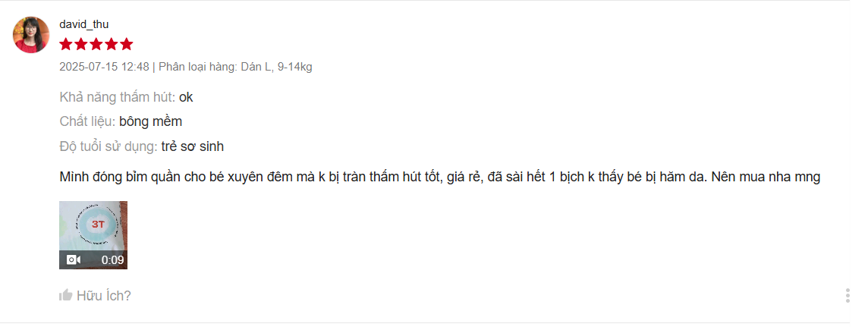Open david_thu's profile avatar
The image size is (868, 327).
tap(31, 34)
